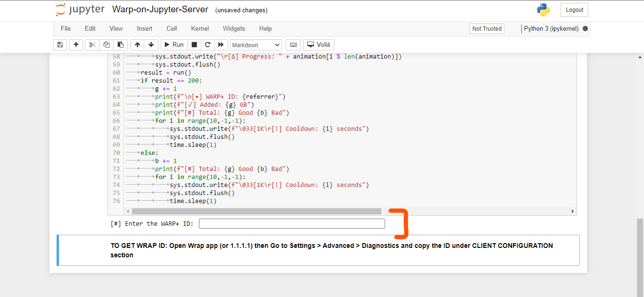Click the code cell horizontal scrollbar
644x297 pixels.
click(x=256, y=212)
